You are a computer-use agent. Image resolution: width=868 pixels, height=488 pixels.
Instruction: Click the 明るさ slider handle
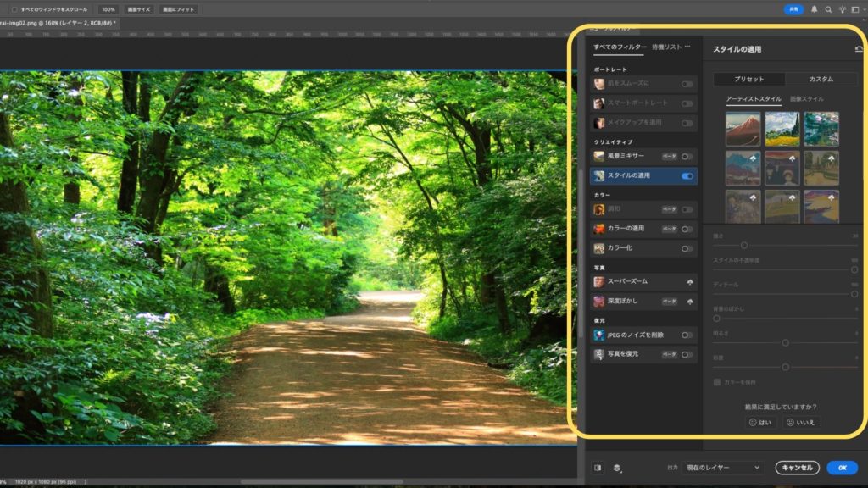point(786,343)
